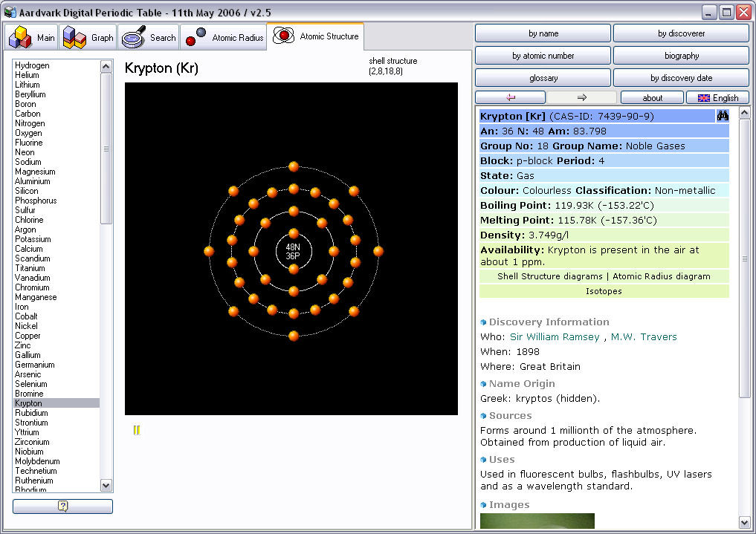Open Atomic Radius diagram link

point(661,276)
